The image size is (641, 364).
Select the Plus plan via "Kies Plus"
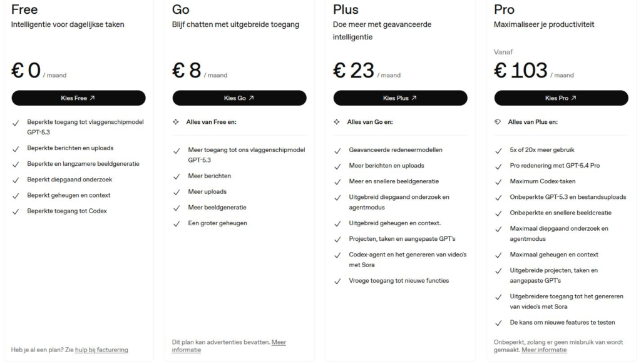[400, 98]
